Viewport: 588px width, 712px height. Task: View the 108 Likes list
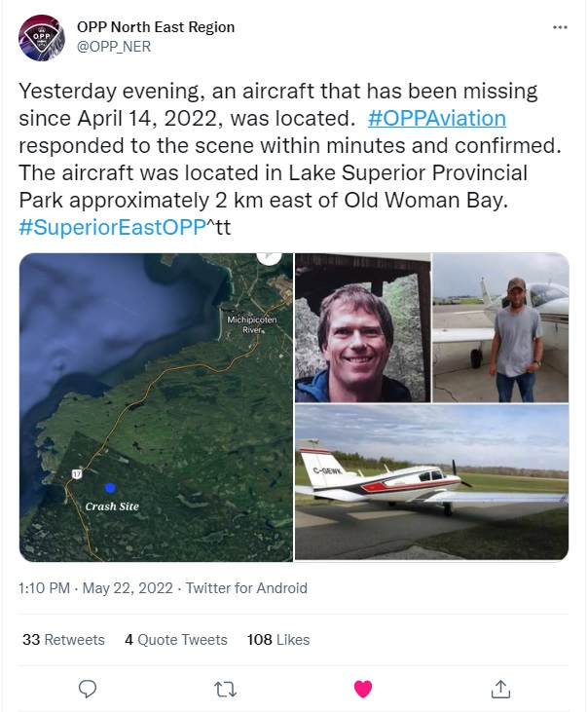[278, 640]
